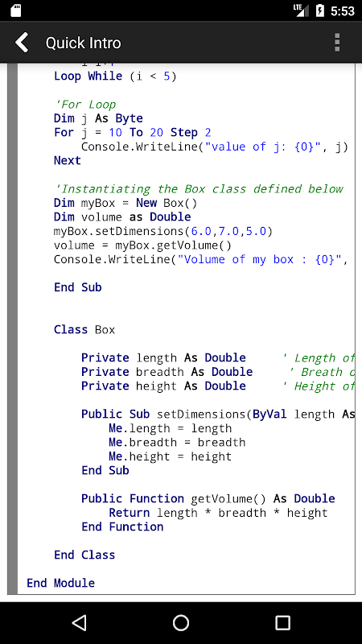
Task: Tap the recent apps square button
Action: pyautogui.click(x=282, y=622)
